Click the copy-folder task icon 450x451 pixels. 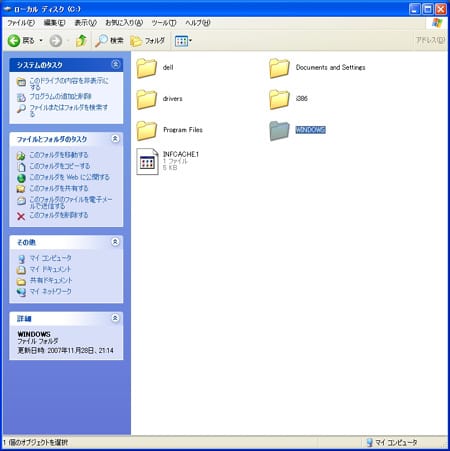click(x=21, y=167)
